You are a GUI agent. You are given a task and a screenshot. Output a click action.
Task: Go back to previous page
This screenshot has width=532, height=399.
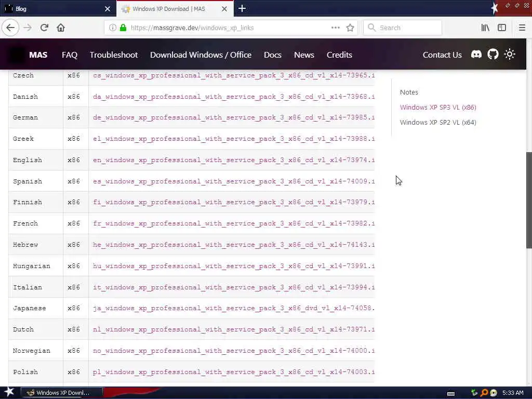(x=10, y=28)
